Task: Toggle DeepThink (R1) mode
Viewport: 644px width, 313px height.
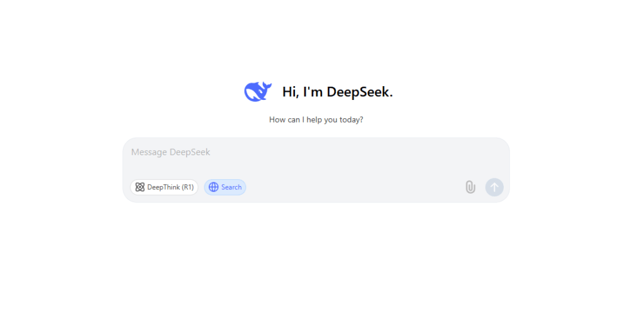Action: pos(164,187)
